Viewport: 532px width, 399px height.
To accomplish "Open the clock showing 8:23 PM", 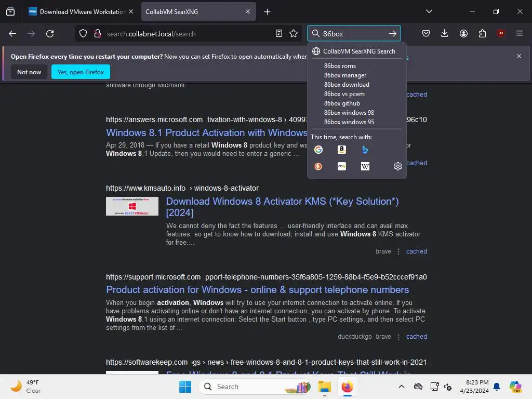I will pos(474,387).
